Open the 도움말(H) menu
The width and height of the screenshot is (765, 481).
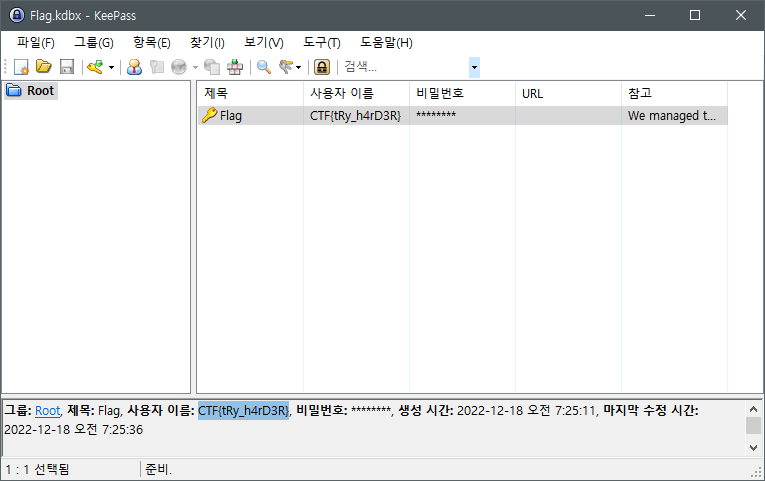(x=386, y=42)
